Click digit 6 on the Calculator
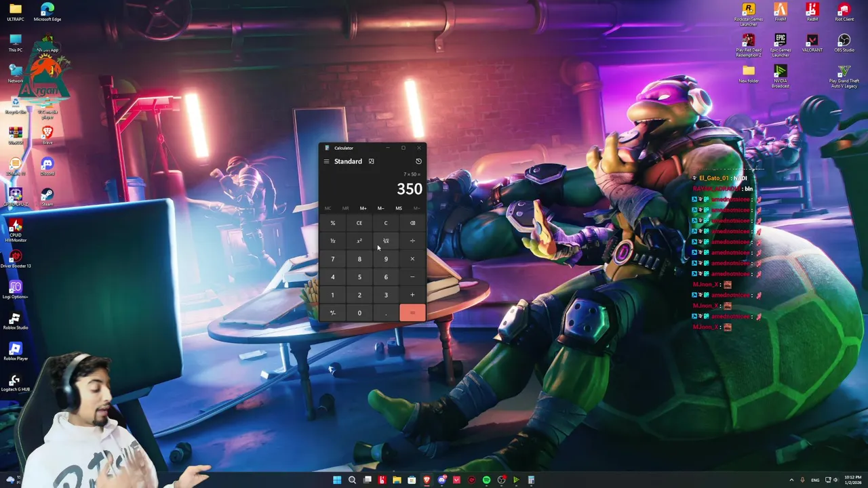Viewport: 868px width, 488px height. coord(386,277)
